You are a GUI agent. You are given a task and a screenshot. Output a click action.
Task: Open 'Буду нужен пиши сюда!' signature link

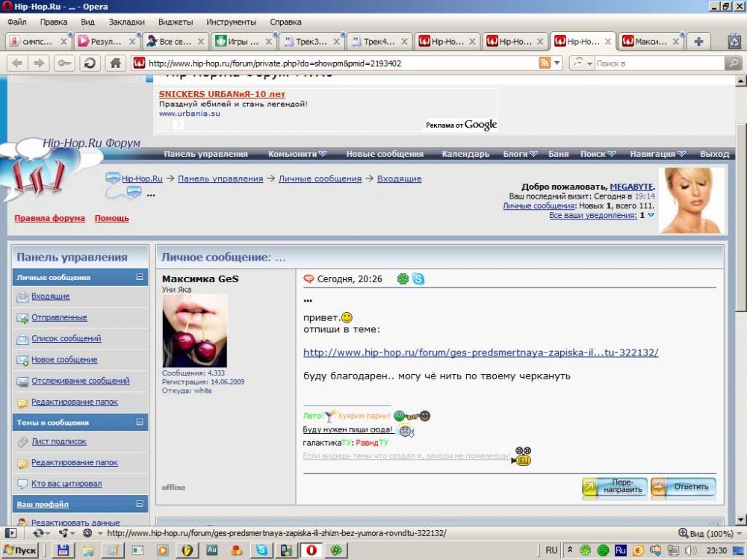pos(348,429)
